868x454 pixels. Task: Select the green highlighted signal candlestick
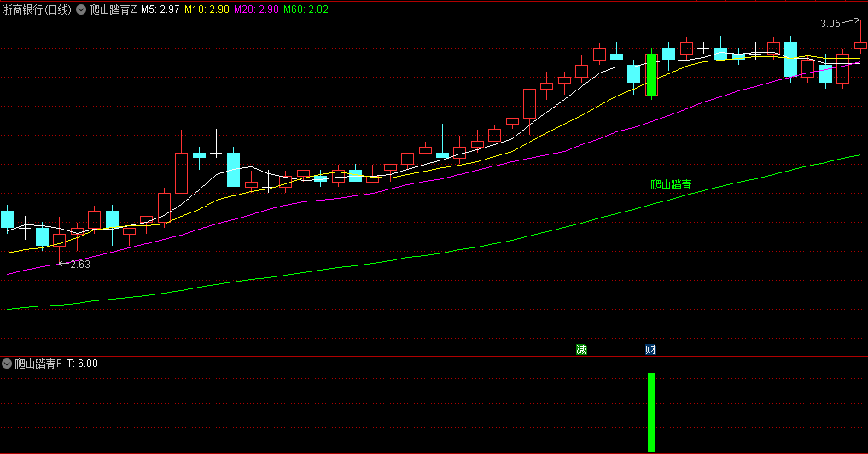tap(651, 75)
